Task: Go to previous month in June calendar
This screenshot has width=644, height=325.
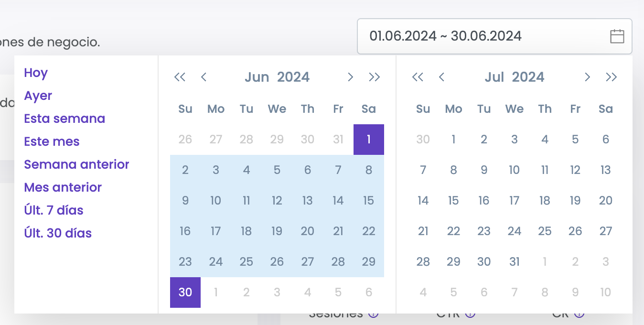Action: click(204, 77)
